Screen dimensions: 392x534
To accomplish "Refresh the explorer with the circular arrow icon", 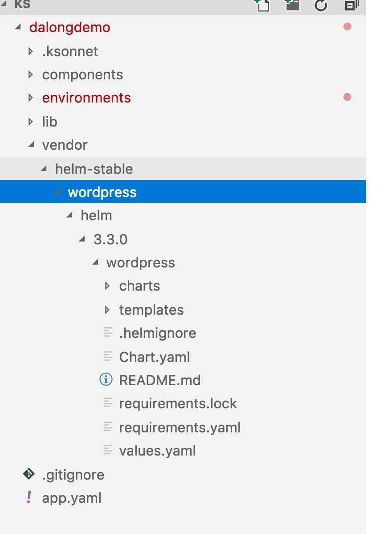I will (x=321, y=5).
